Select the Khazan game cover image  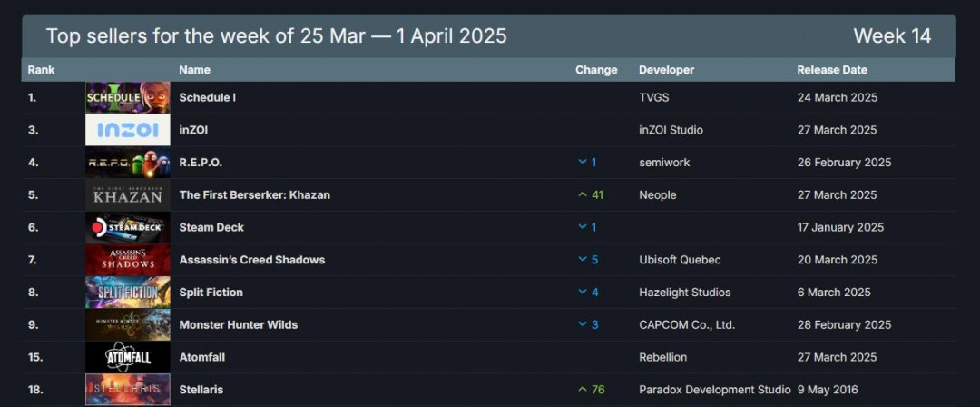[127, 194]
